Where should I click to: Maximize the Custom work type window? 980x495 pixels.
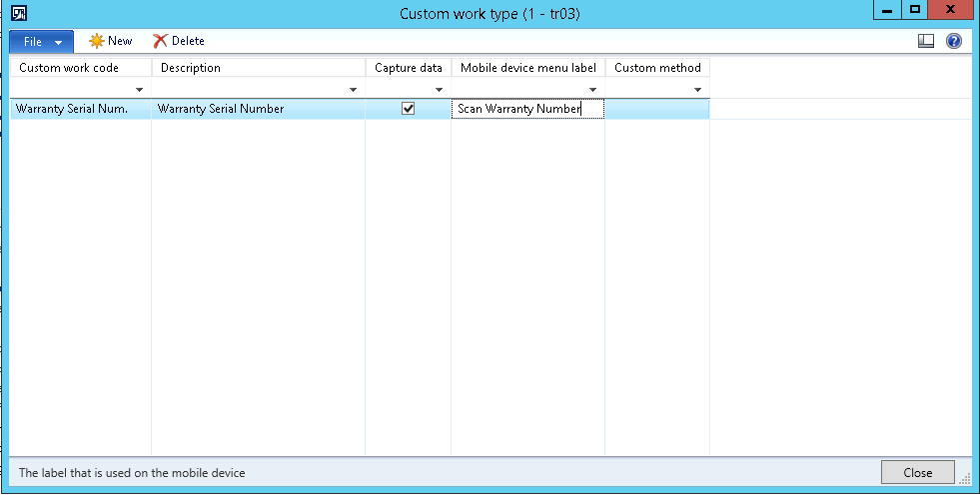coord(915,10)
